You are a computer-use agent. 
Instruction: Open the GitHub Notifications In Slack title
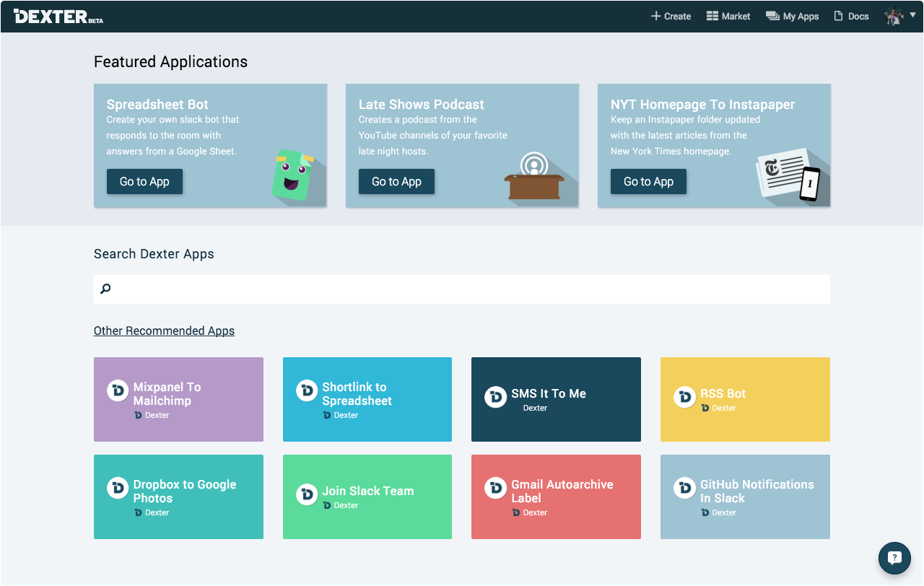(x=757, y=491)
